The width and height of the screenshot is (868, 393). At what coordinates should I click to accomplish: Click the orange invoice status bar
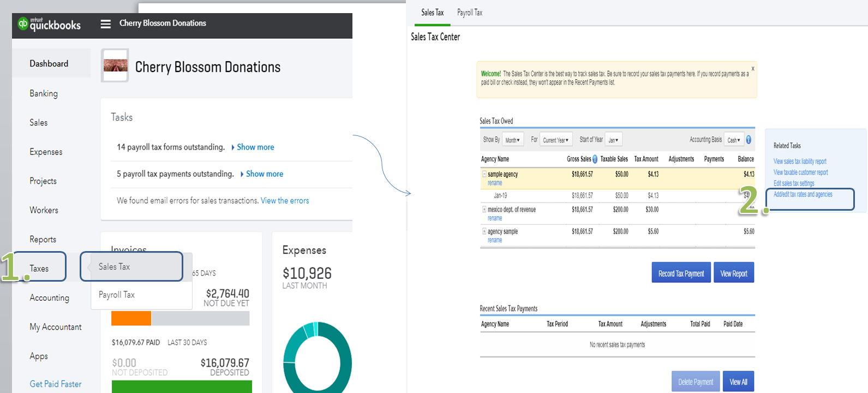tap(131, 318)
